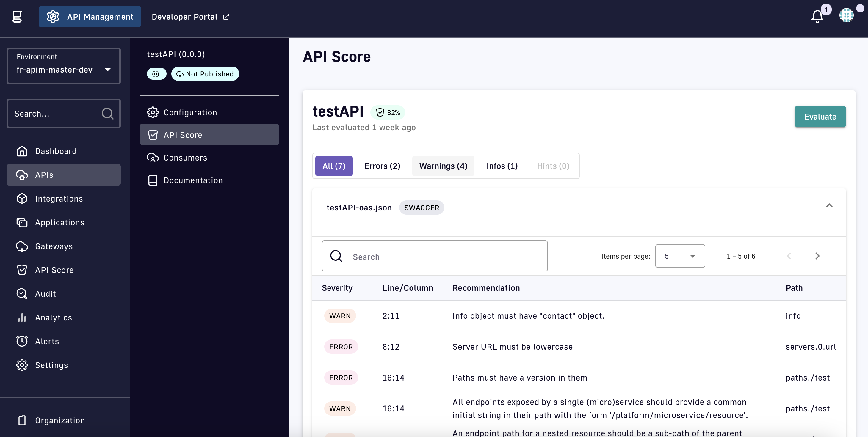868x437 pixels.
Task: Open the Items per page dropdown
Action: (680, 256)
